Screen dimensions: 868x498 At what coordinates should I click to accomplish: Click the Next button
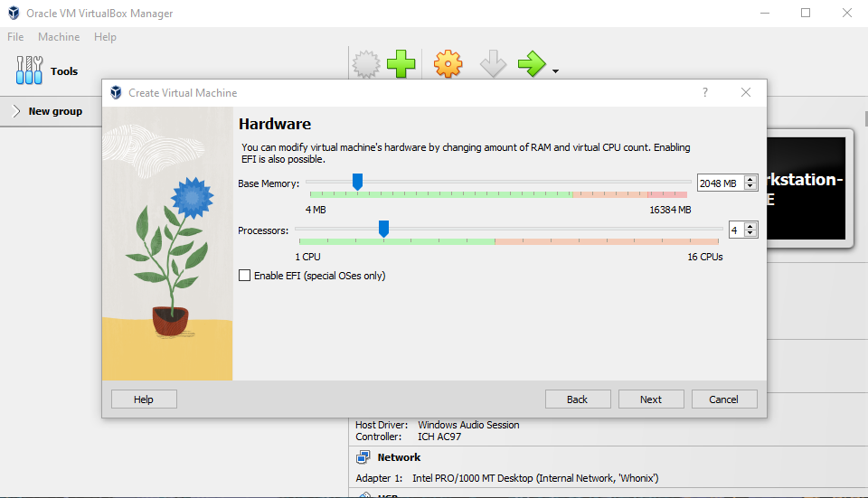[x=651, y=399]
